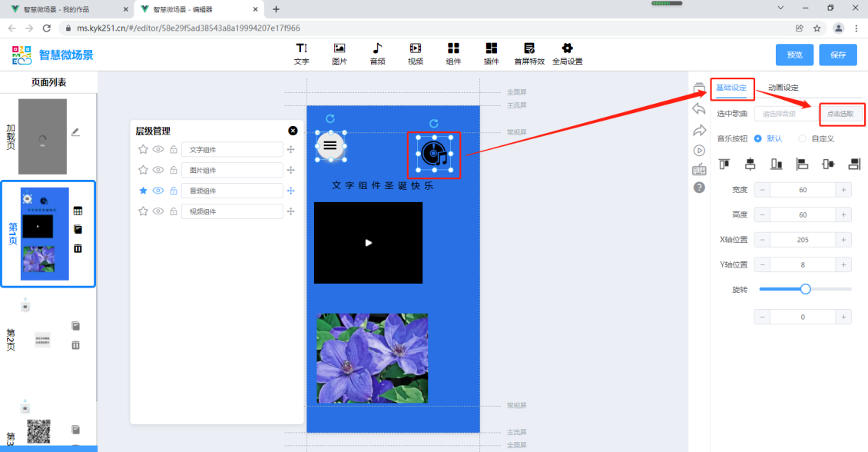Click the pencil edit icon for 加载页
This screenshot has height=452, width=868.
(75, 132)
